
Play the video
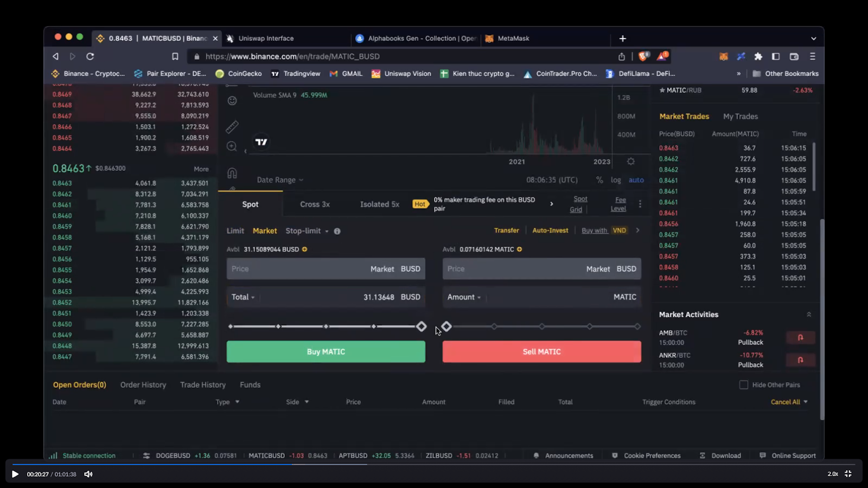click(x=15, y=474)
